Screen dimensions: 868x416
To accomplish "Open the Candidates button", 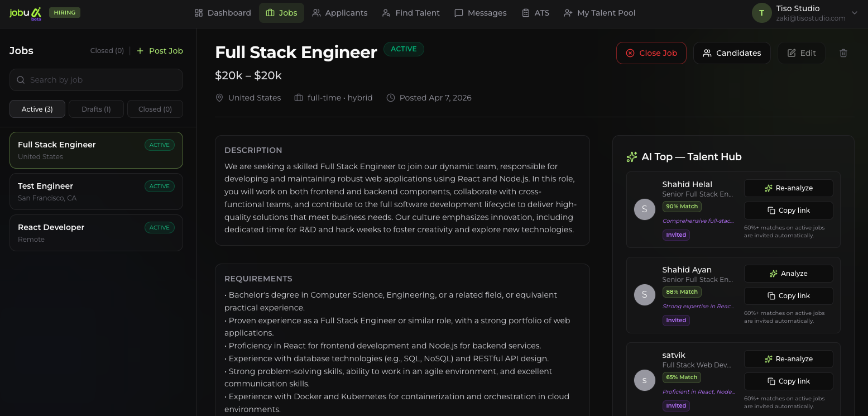I will (x=731, y=53).
